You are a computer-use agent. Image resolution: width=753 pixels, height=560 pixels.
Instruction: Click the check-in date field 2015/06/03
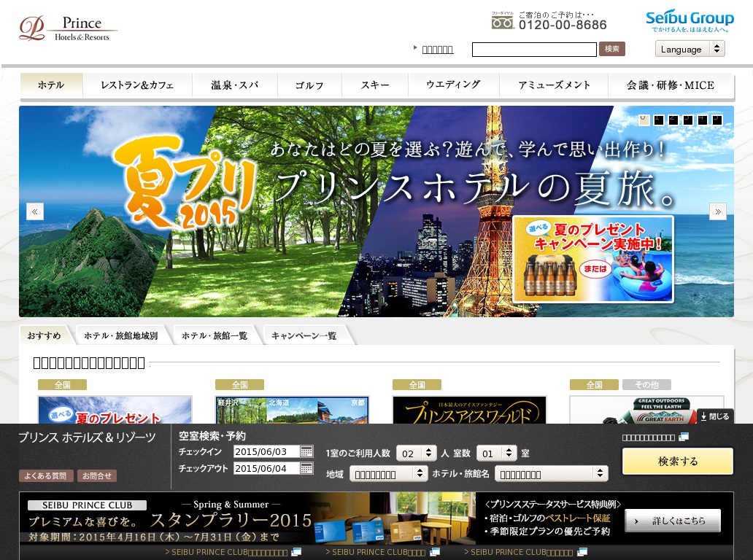tap(266, 451)
